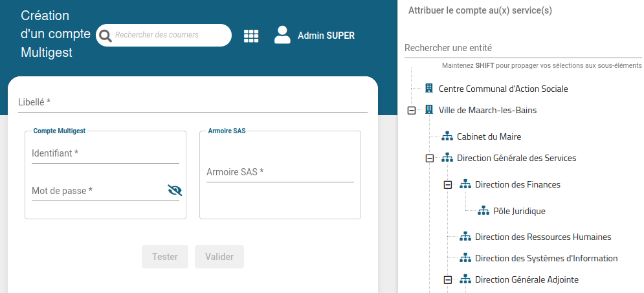This screenshot has height=293, width=644.
Task: Click the magnifier icon in search bar
Action: 105,35
